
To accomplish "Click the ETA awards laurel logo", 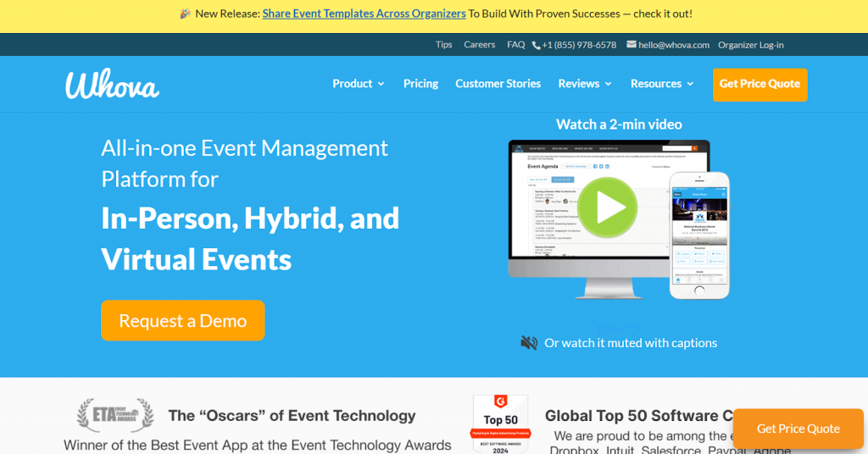I will tap(115, 415).
